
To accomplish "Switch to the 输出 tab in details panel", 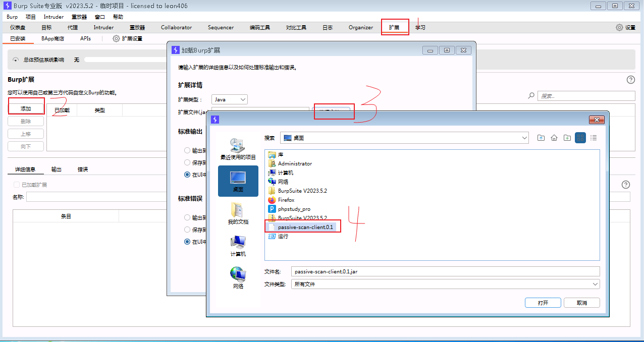I will (57, 169).
